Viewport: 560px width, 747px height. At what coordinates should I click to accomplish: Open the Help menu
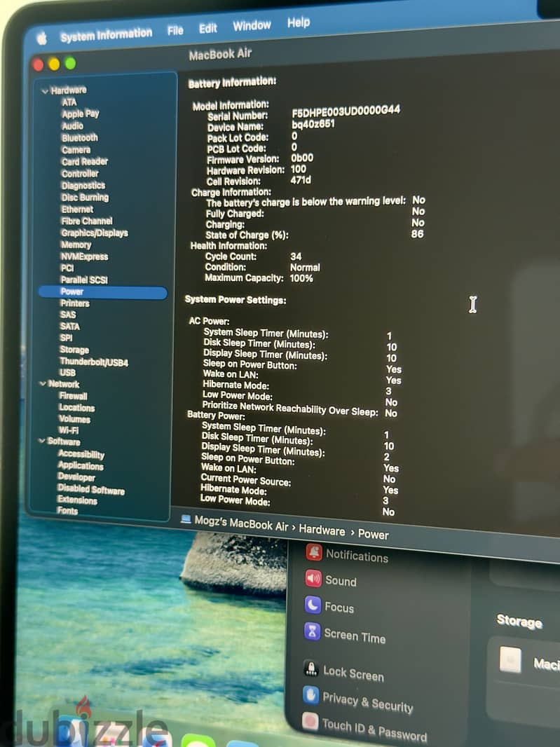click(x=299, y=22)
